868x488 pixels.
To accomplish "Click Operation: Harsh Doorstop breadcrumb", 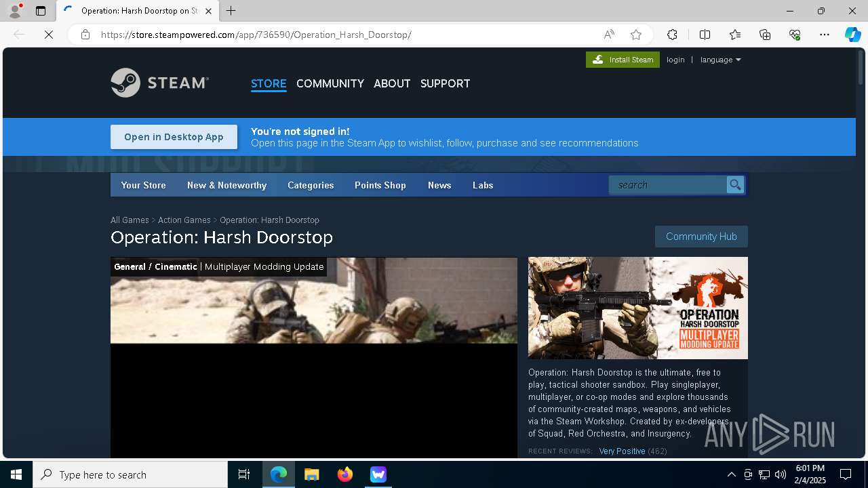I will pyautogui.click(x=269, y=220).
